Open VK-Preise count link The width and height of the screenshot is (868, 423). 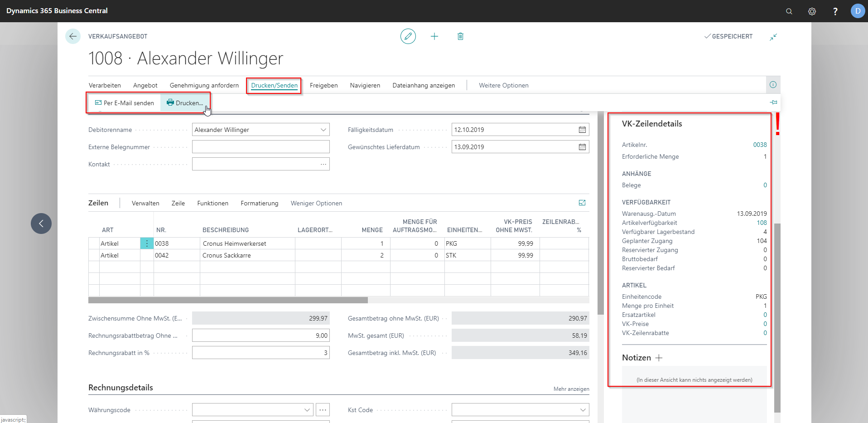tap(765, 324)
